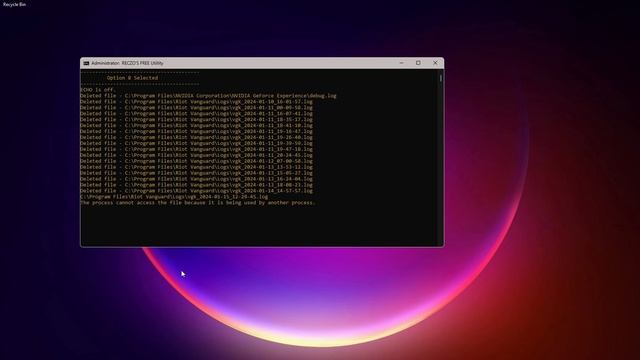The width and height of the screenshot is (640, 360).
Task: Click the console's vertical scrollbar thumb
Action: 441,78
